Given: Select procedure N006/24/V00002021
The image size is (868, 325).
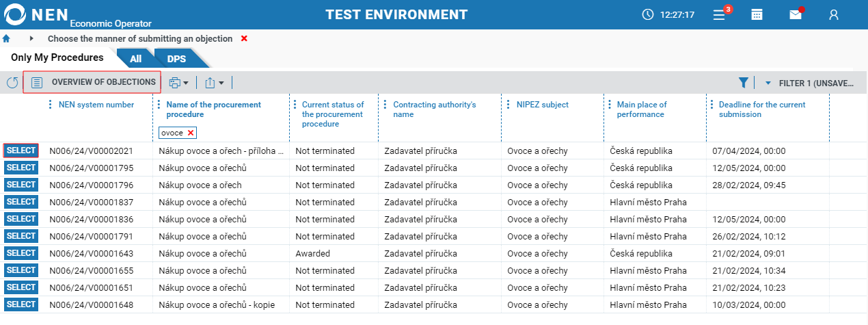Looking at the screenshot, I should pos(21,151).
